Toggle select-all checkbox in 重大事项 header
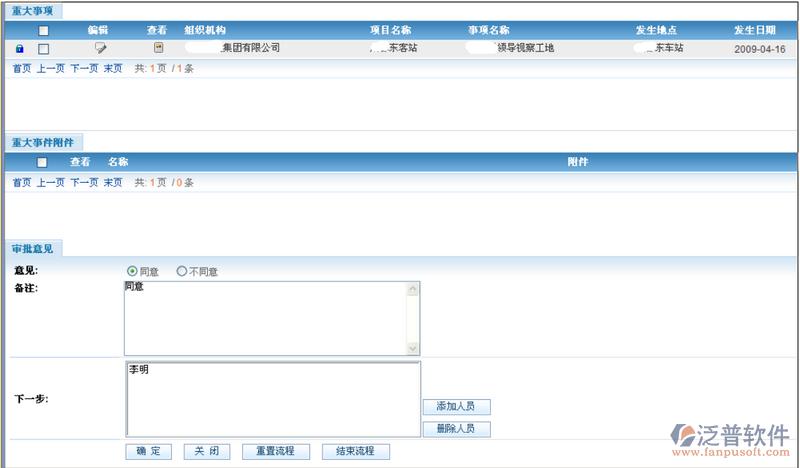 coord(43,31)
